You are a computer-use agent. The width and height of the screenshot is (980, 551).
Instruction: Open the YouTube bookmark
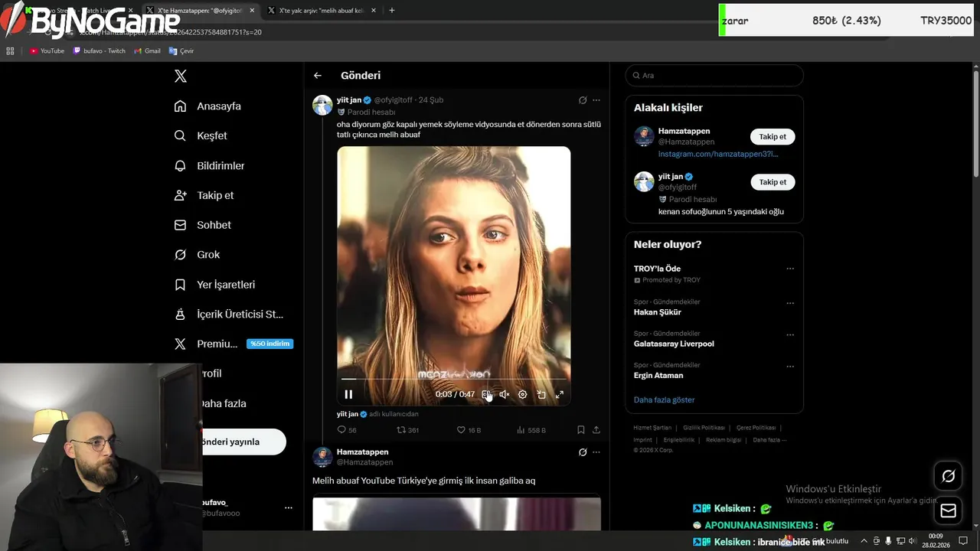click(47, 51)
